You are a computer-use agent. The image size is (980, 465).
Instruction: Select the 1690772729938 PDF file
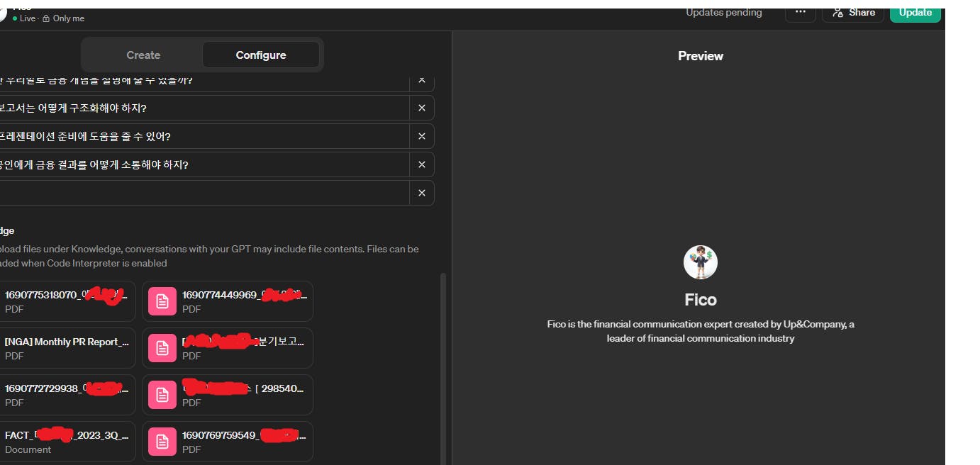tap(67, 395)
